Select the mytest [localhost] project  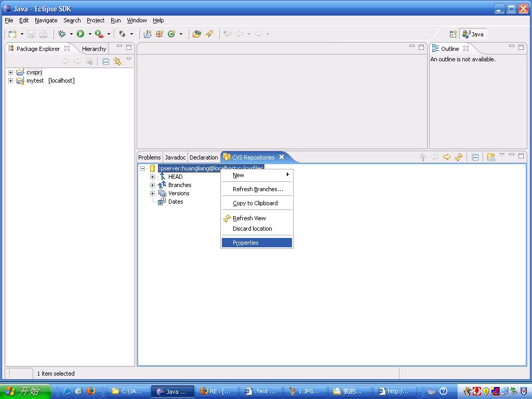50,81
